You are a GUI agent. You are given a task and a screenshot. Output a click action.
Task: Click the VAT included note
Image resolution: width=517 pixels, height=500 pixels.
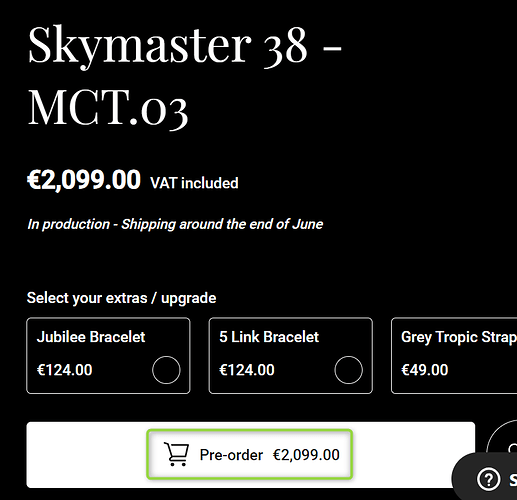point(194,183)
